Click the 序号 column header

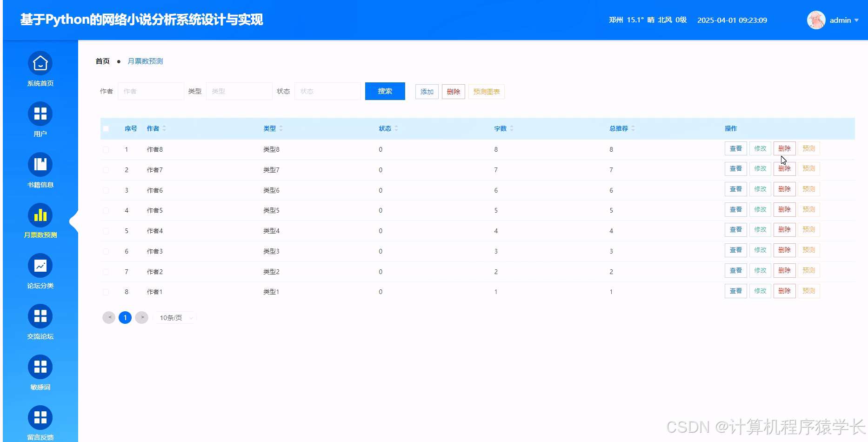coord(131,128)
